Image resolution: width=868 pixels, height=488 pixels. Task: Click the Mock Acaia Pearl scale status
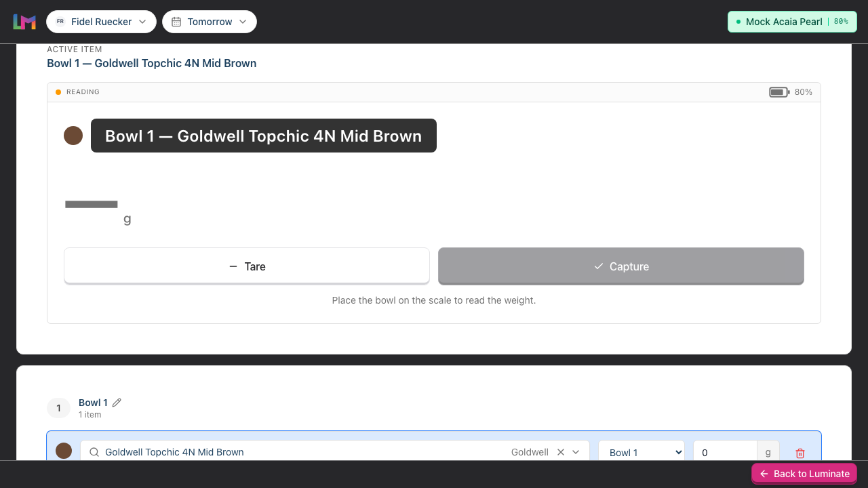tap(792, 22)
